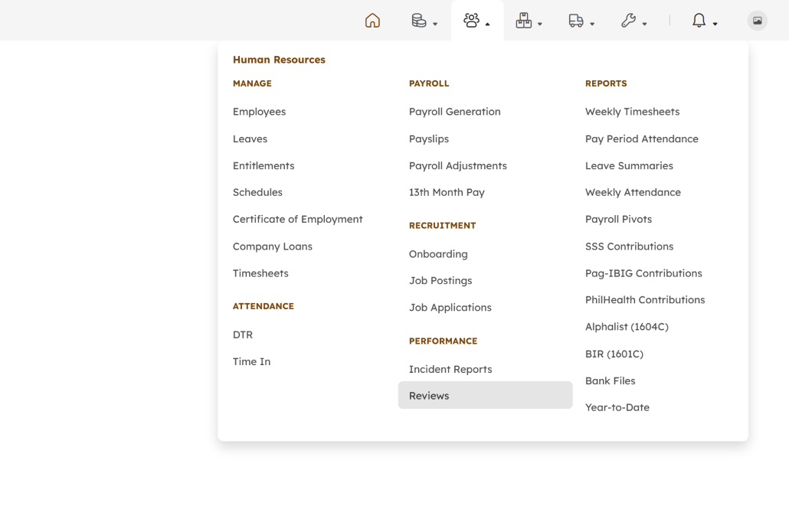Open Payroll Pivots
This screenshot has width=789, height=532.
pos(618,219)
